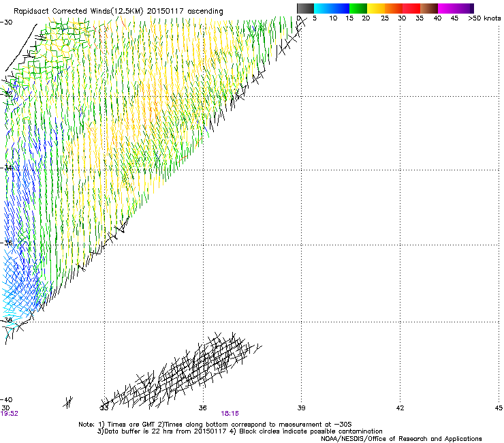This screenshot has height=443, width=504.
Task: Click the 39 longitude axis label
Action: click(x=302, y=408)
